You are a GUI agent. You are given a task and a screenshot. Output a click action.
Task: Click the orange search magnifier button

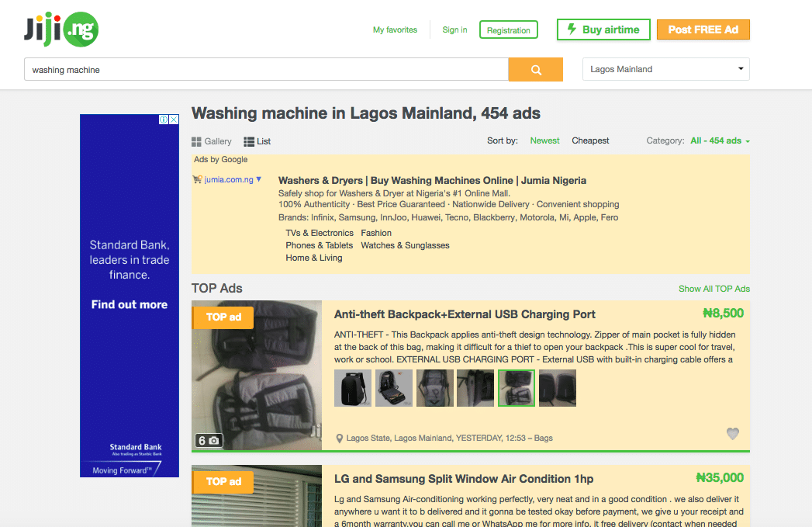(535, 69)
